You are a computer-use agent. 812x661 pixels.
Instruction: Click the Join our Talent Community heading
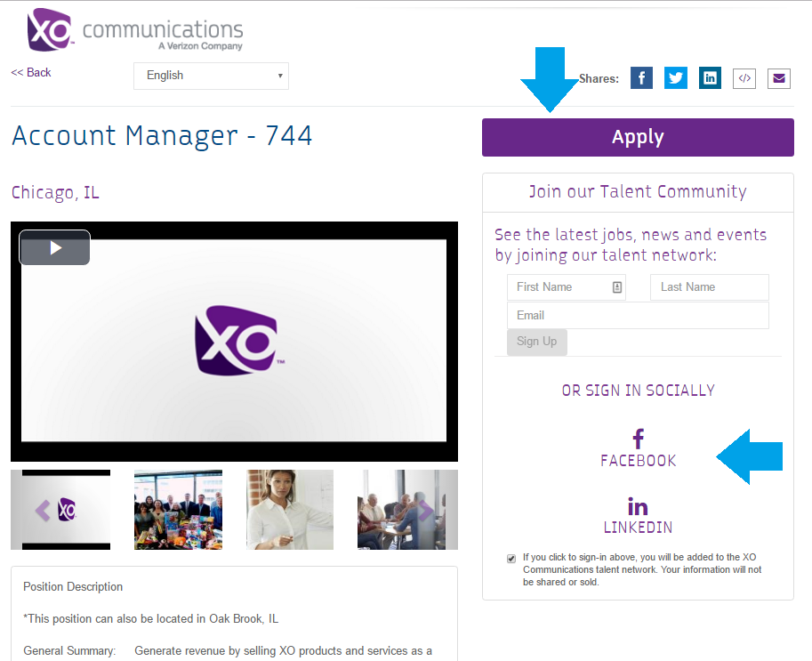click(638, 191)
